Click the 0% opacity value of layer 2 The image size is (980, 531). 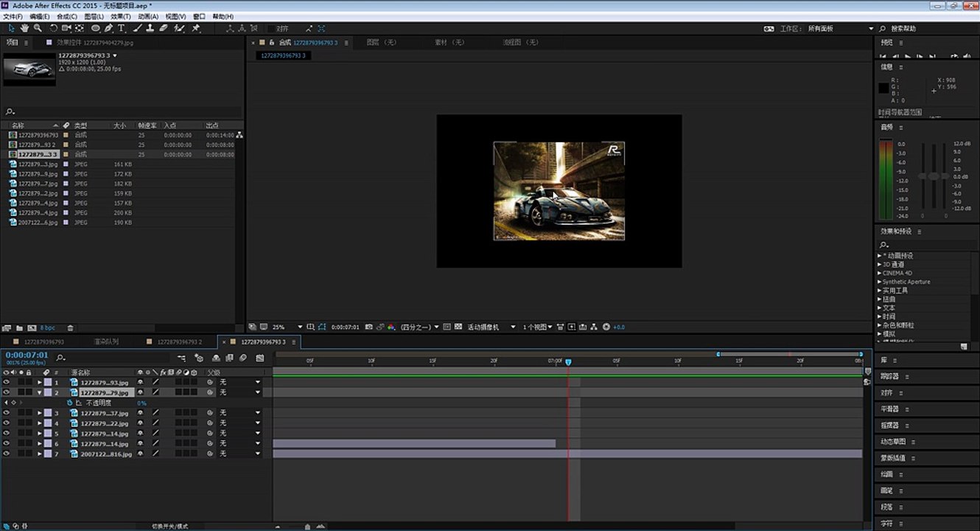coord(141,403)
